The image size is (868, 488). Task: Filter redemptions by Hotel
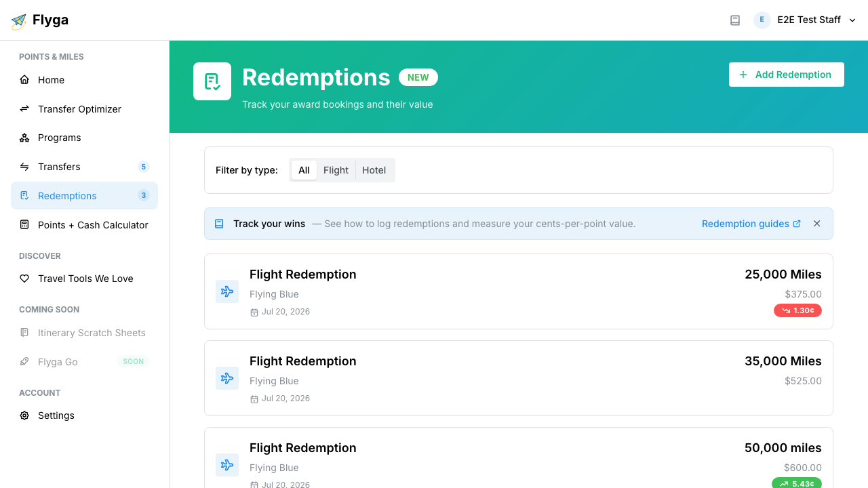374,170
